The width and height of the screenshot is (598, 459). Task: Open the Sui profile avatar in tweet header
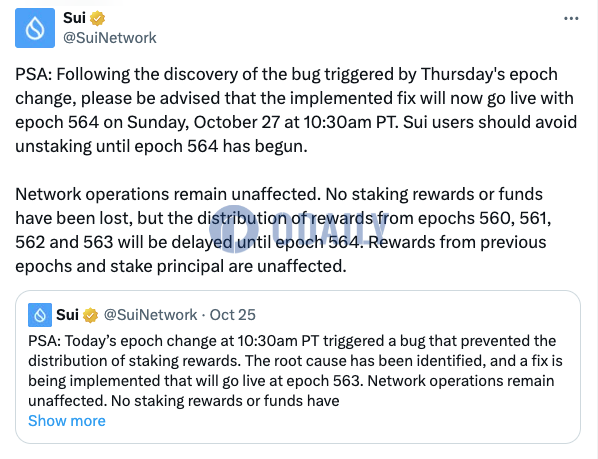click(x=35, y=28)
